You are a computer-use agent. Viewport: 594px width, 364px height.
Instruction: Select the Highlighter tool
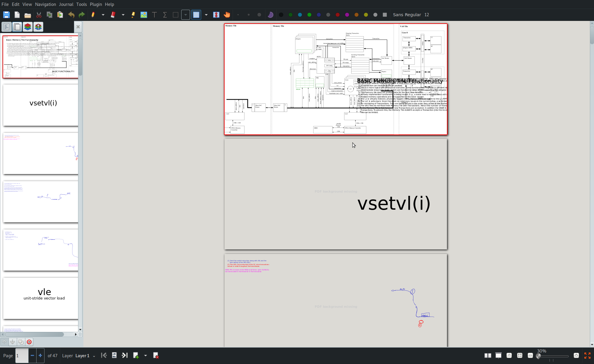(133, 15)
